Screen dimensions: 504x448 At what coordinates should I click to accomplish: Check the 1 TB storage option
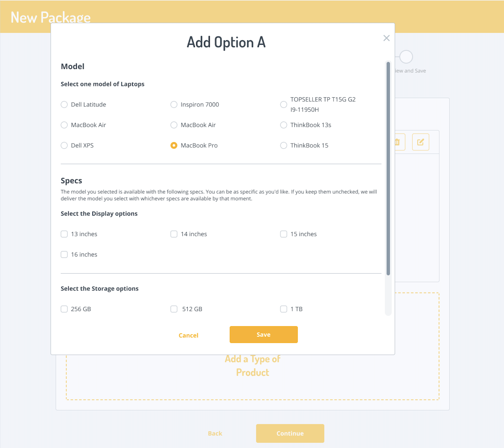coord(284,309)
